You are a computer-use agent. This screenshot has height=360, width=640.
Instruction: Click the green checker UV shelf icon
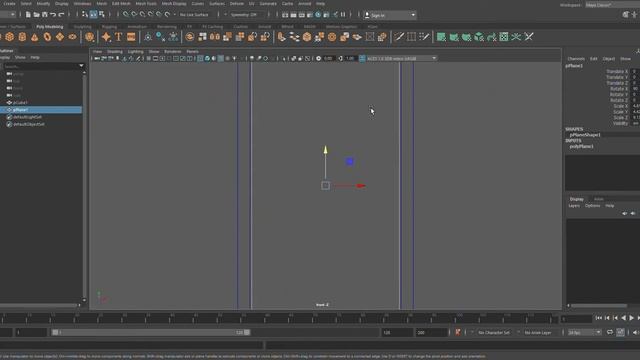[x=504, y=37]
